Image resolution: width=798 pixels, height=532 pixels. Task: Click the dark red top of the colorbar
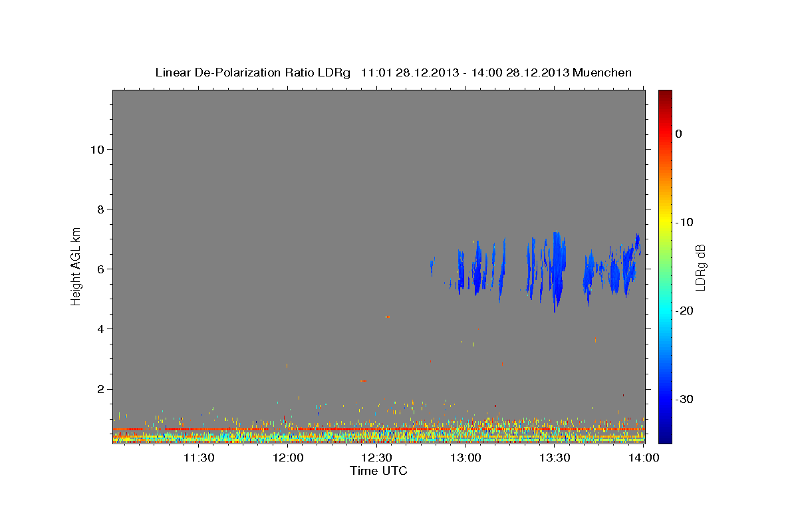(x=665, y=96)
